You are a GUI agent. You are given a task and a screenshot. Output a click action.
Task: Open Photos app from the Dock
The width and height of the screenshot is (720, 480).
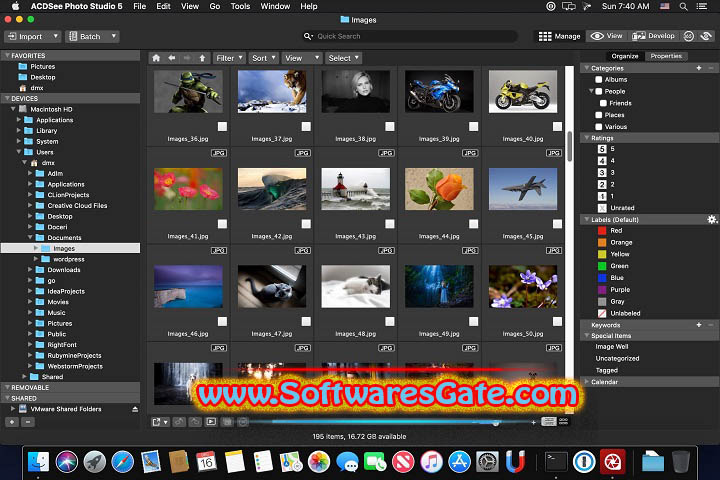pos(319,462)
